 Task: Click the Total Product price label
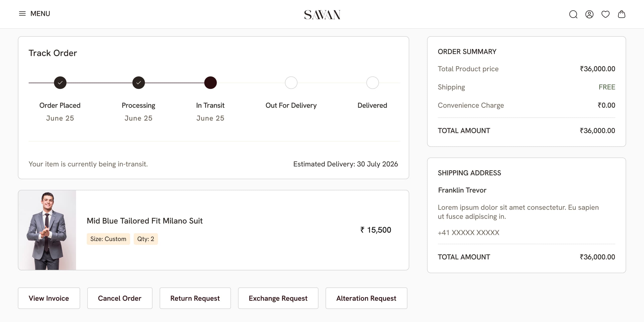pyautogui.click(x=468, y=69)
